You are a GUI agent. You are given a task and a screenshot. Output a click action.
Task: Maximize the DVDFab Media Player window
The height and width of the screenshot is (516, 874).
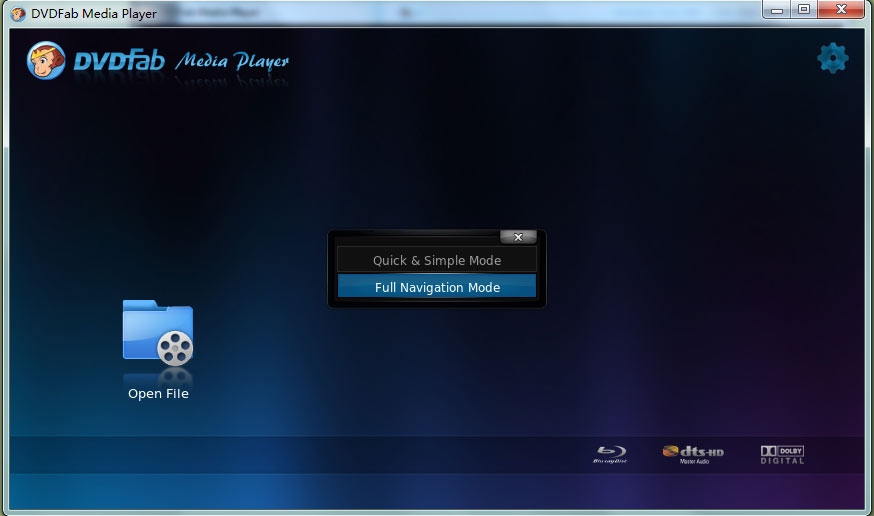803,9
